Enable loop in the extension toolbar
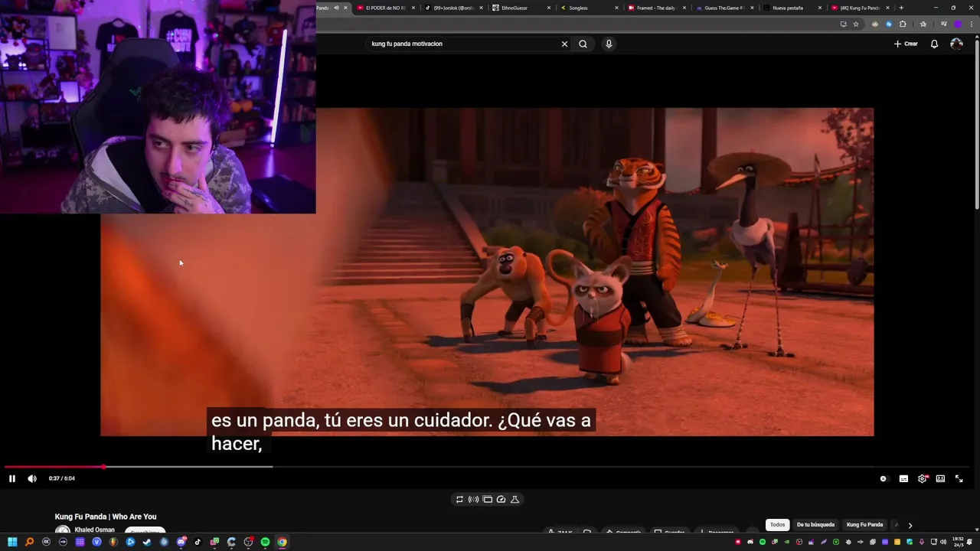980x551 pixels. pyautogui.click(x=459, y=499)
